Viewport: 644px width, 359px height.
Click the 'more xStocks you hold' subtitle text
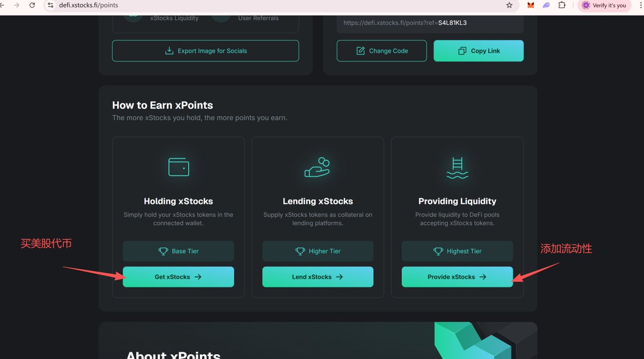(200, 118)
